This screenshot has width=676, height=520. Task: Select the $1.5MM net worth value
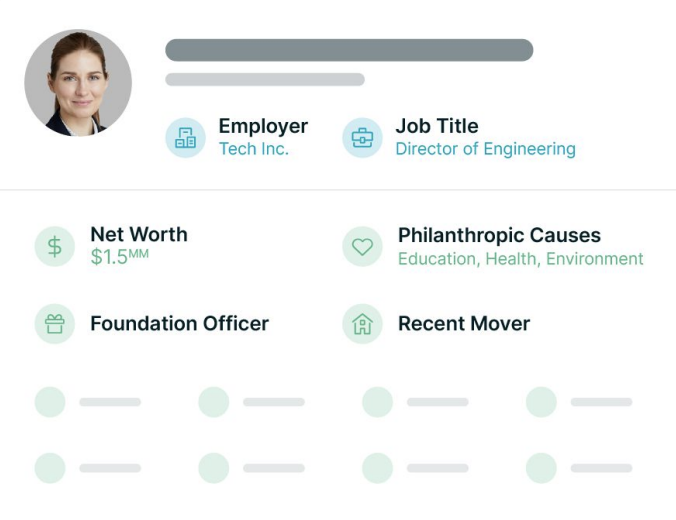click(119, 257)
